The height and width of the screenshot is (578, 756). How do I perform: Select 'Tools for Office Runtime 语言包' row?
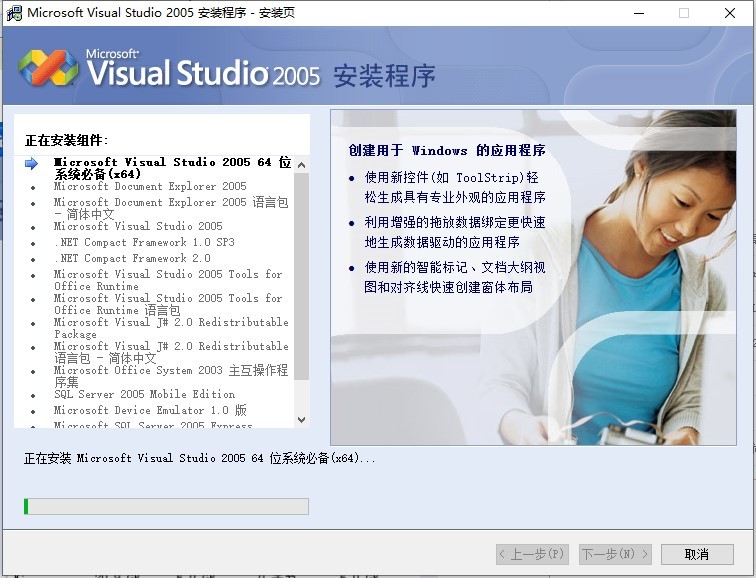point(168,304)
